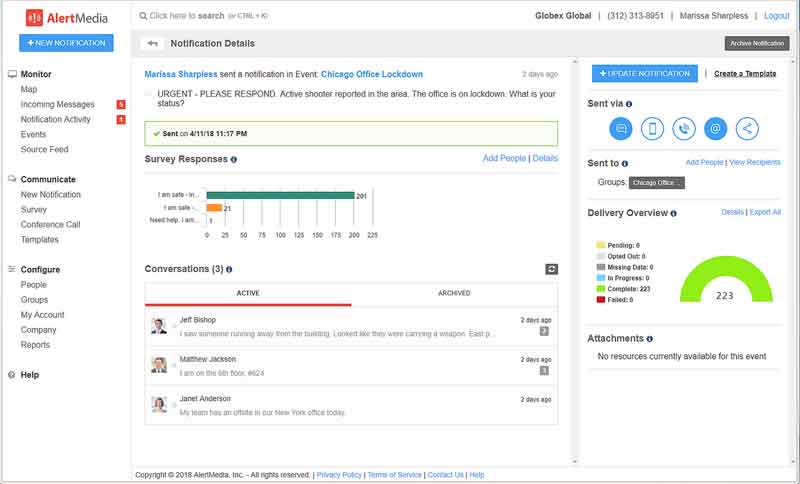This screenshot has height=484, width=800.
Task: Click the Terms of Service footer link
Action: (x=394, y=475)
